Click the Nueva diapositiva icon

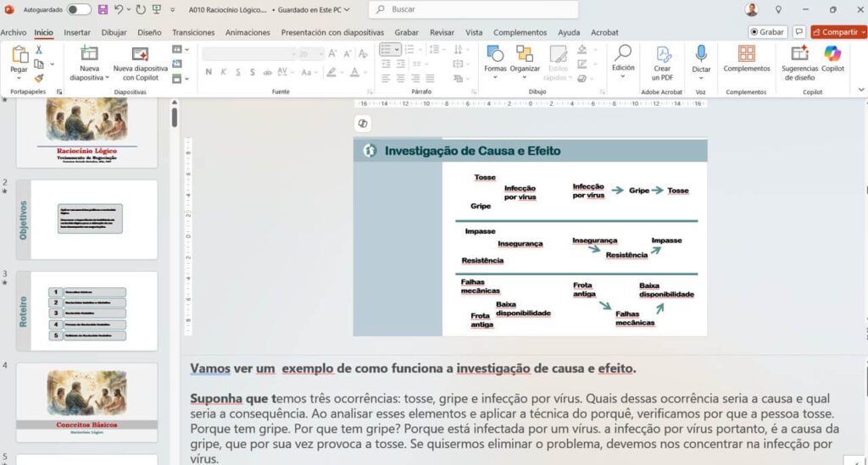pyautogui.click(x=89, y=53)
